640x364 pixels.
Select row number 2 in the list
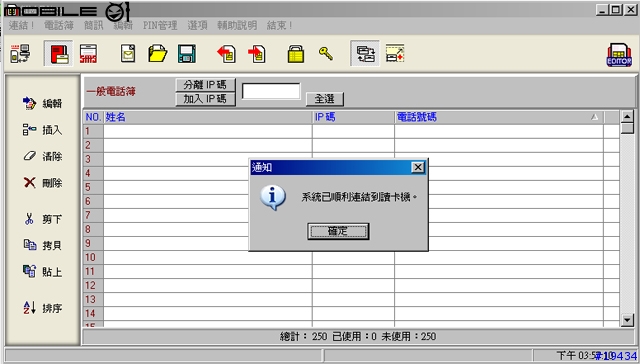click(x=93, y=145)
